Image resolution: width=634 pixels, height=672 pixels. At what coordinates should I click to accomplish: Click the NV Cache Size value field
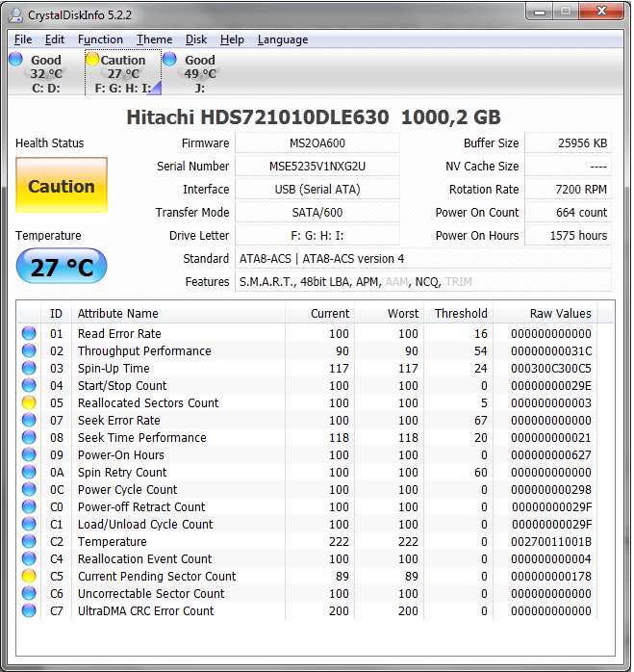(568, 166)
